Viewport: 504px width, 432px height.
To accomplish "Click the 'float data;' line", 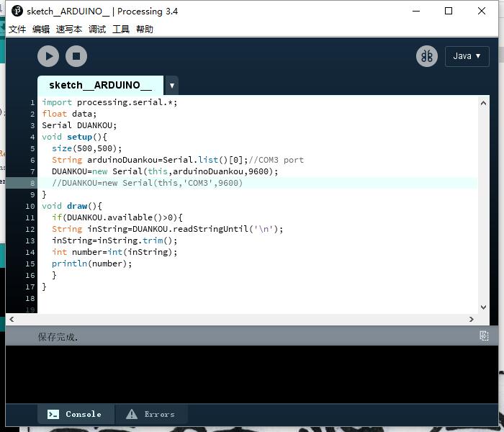I will coord(69,114).
